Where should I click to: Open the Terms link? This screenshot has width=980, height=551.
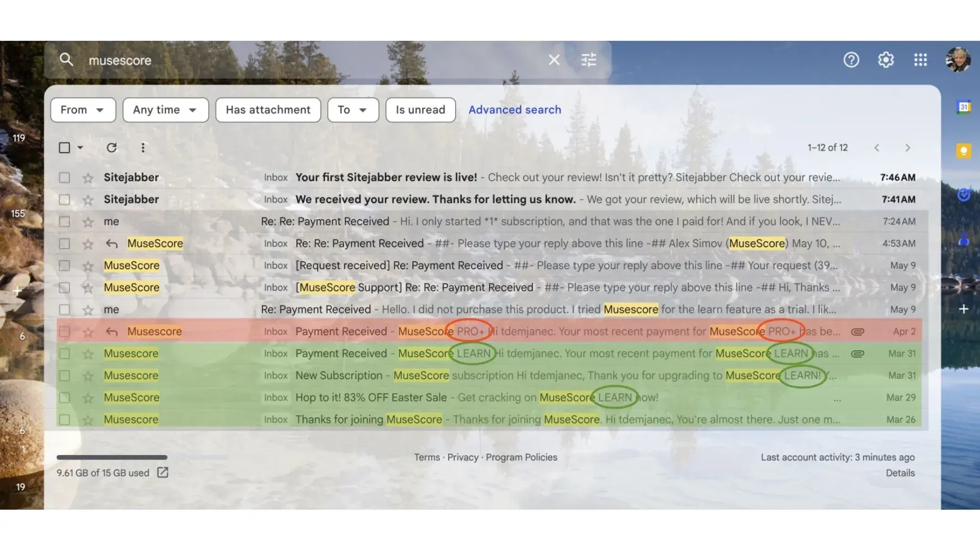point(427,457)
